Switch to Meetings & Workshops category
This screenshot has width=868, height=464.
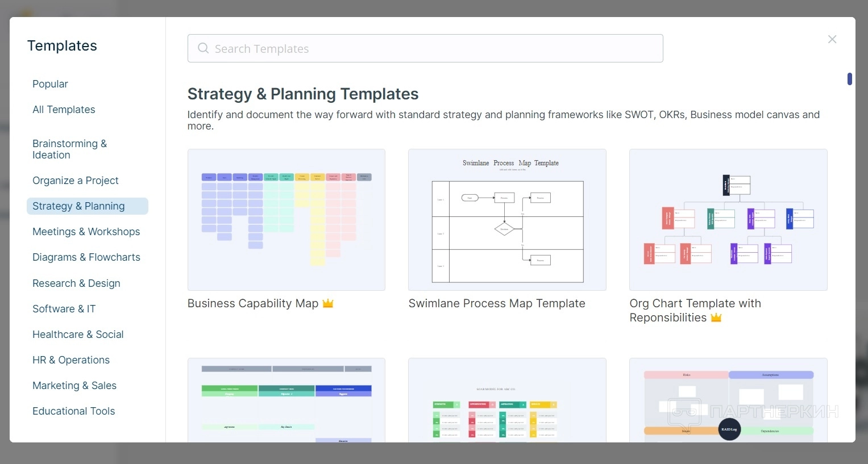click(x=86, y=232)
